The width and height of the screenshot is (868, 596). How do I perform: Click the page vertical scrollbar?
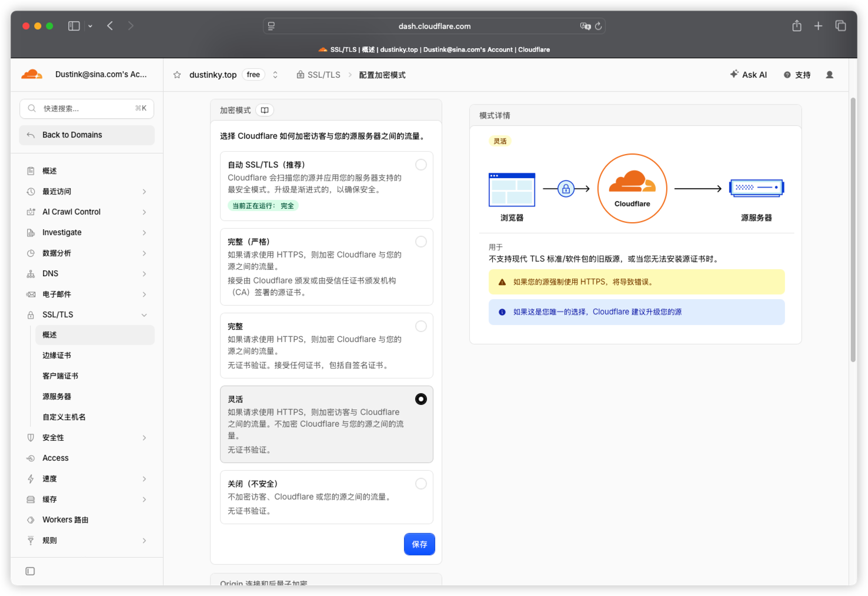tap(853, 229)
